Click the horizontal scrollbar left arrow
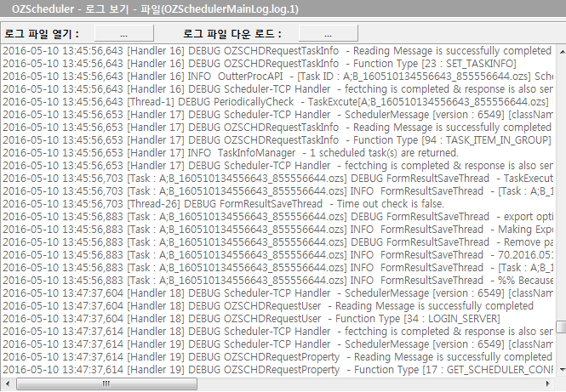566x392 pixels. click(x=8, y=383)
